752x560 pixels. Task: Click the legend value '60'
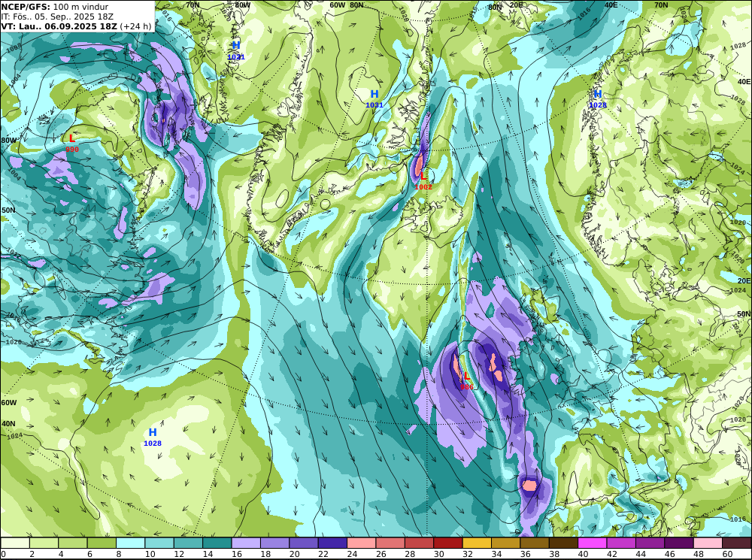coord(727,554)
